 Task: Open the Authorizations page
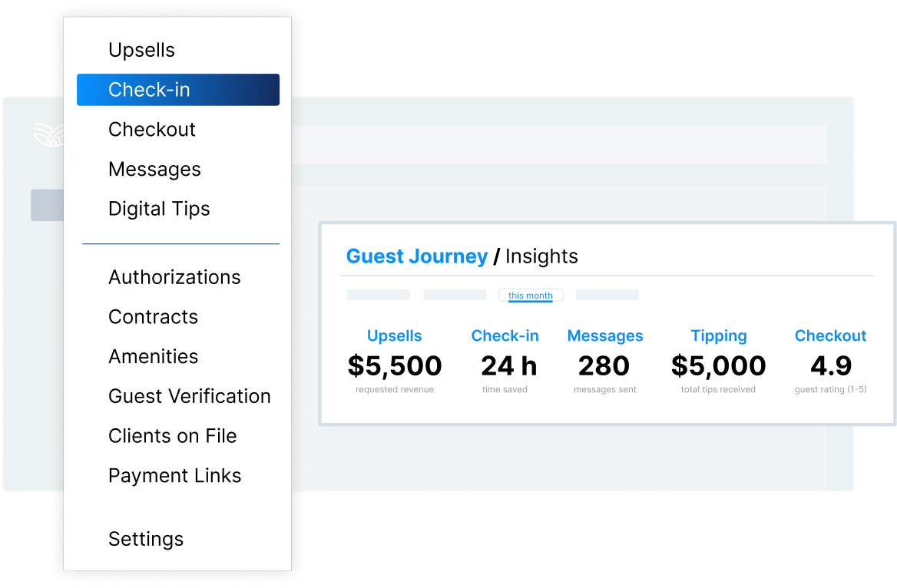[174, 277]
